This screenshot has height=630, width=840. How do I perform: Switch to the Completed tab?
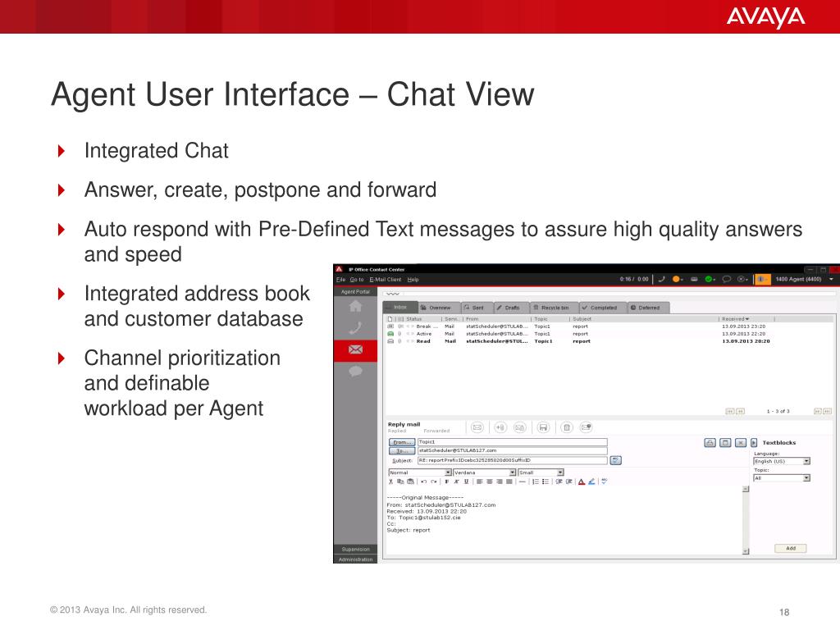[x=603, y=308]
